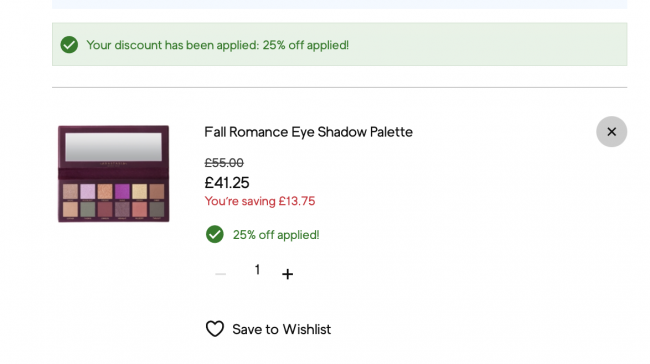650x364 pixels.
Task: Remove Fall Romance palette using X button
Action: pos(611,131)
